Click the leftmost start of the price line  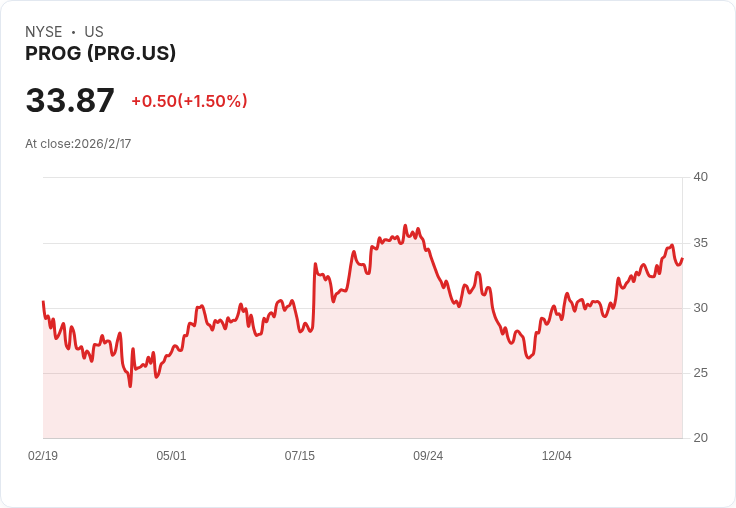[x=43, y=301]
